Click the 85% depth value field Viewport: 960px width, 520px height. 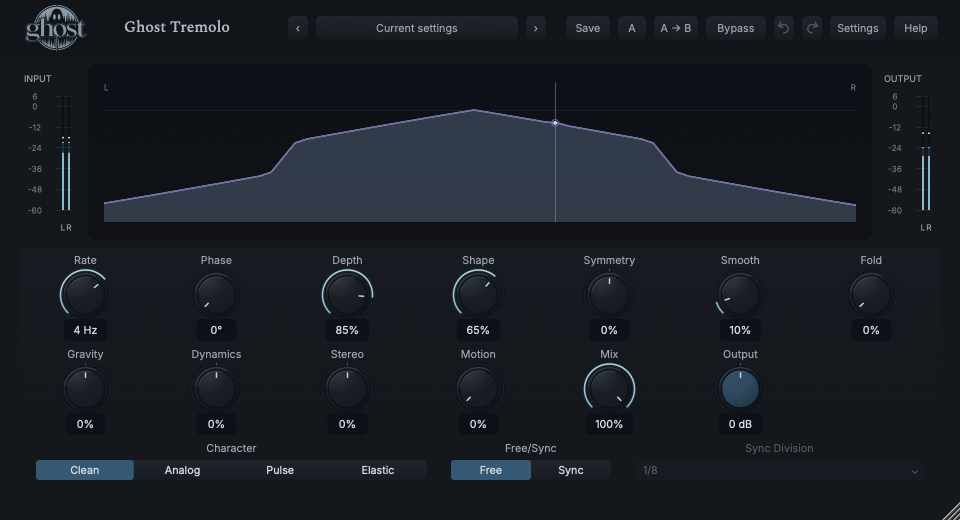pos(347,330)
